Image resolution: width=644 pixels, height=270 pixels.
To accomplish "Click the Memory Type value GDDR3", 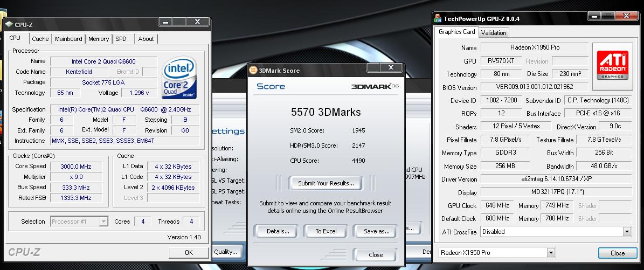I will click(x=505, y=153).
